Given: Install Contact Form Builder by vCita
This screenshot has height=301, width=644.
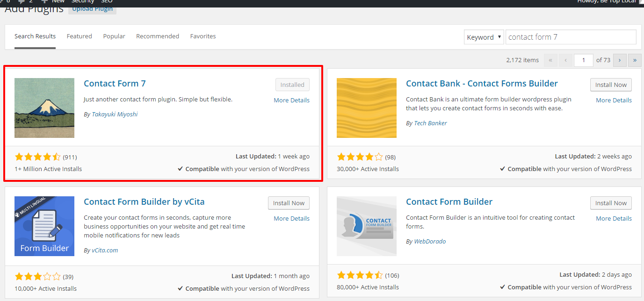Looking at the screenshot, I should [x=289, y=203].
